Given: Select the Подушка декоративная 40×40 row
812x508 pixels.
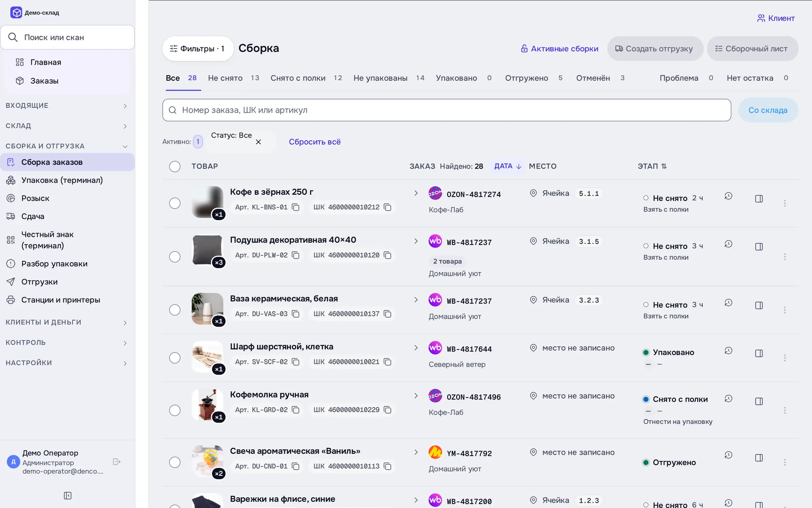Looking at the screenshot, I should [175, 257].
